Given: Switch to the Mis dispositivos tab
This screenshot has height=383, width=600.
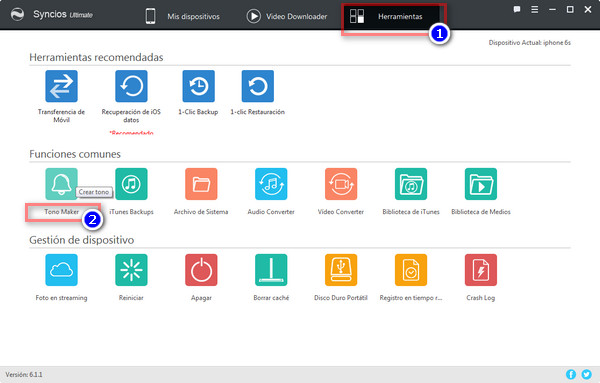Looking at the screenshot, I should click(x=183, y=16).
